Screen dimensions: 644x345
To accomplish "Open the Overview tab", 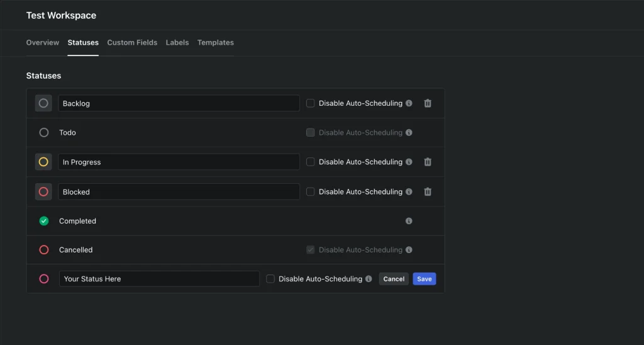I will [x=43, y=43].
